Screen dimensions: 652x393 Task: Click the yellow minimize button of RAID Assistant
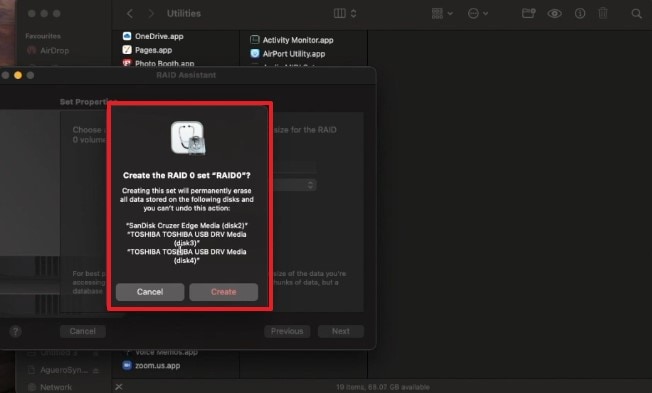point(18,75)
